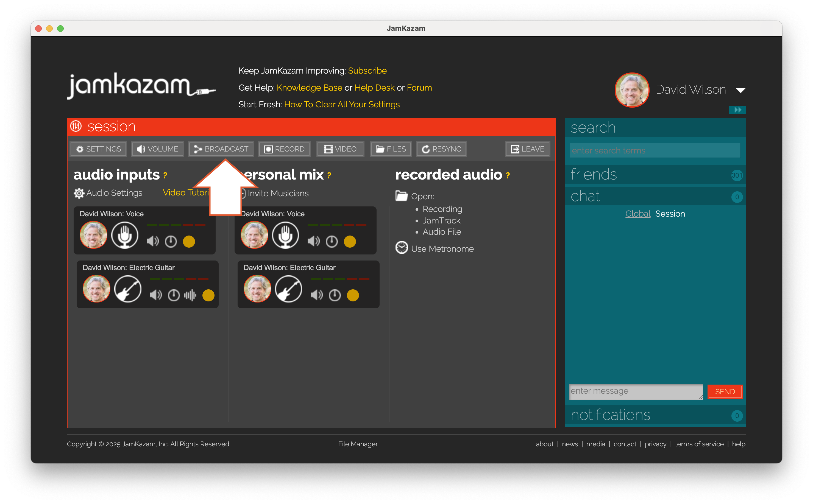
Task: Open the Audio Settings gear
Action: point(79,193)
